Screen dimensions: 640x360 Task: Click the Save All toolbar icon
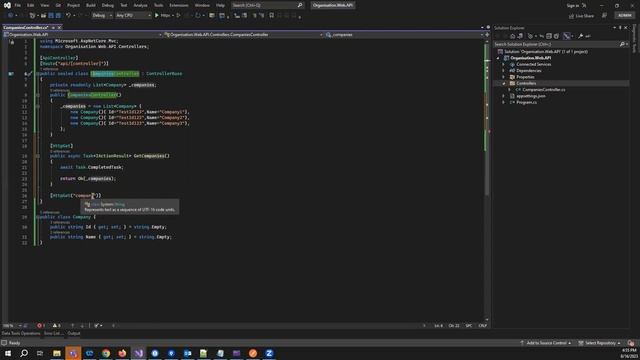click(x=58, y=16)
